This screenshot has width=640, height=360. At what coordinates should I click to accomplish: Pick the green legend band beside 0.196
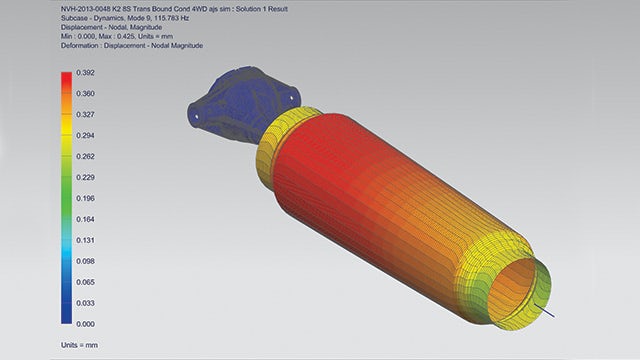click(x=67, y=198)
